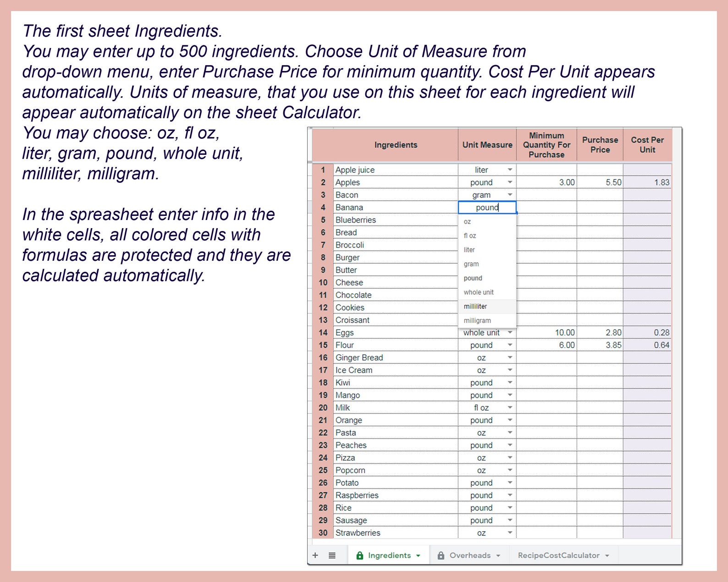Select the 'Blueberries' ingredient cell
The height and width of the screenshot is (582, 728).
coord(396,220)
